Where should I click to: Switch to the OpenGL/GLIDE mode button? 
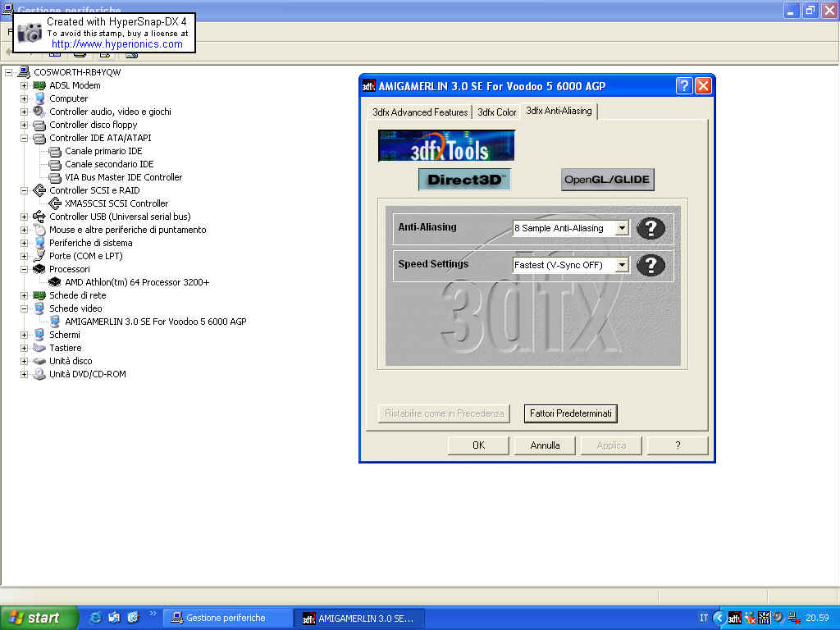tap(607, 180)
